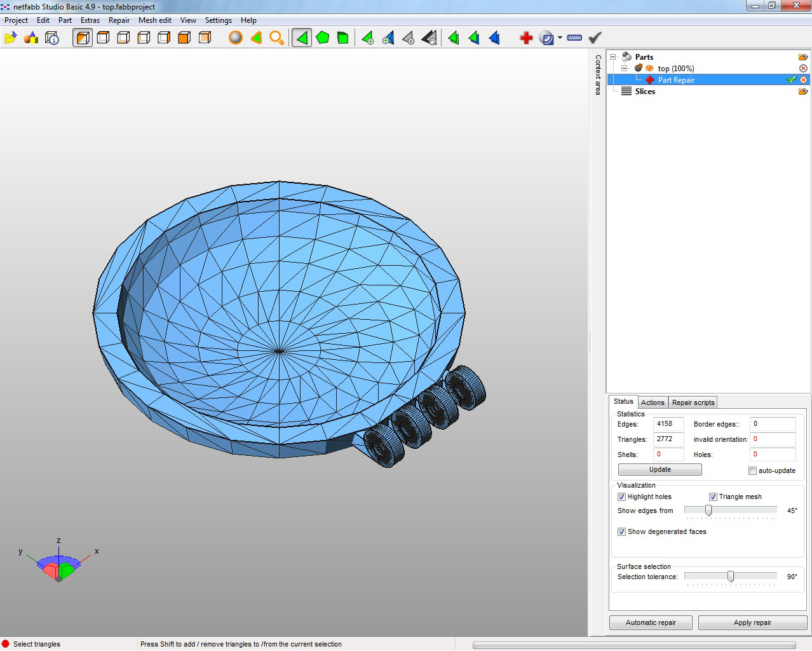Open the Project menu
Viewport: 812px width, 651px height.
pos(17,20)
